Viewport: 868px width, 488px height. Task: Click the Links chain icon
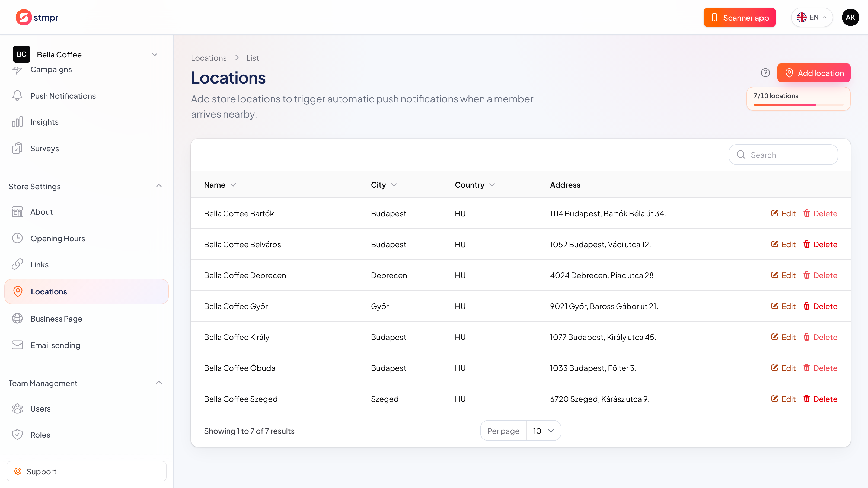coord(17,264)
